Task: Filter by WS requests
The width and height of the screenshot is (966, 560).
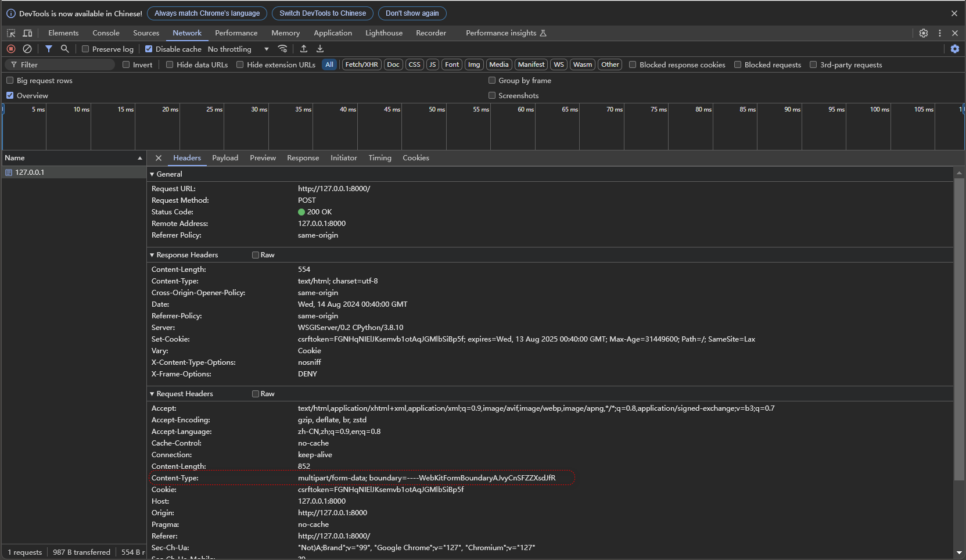Action: click(559, 64)
